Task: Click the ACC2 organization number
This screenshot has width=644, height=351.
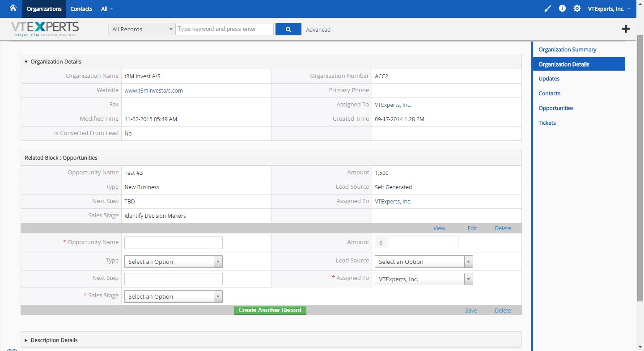Action: (381, 76)
